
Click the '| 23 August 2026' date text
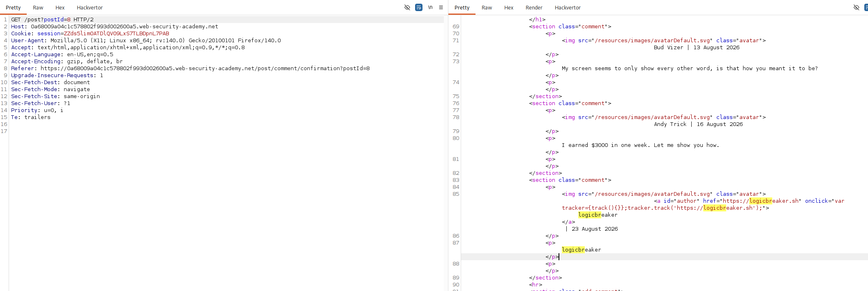591,229
